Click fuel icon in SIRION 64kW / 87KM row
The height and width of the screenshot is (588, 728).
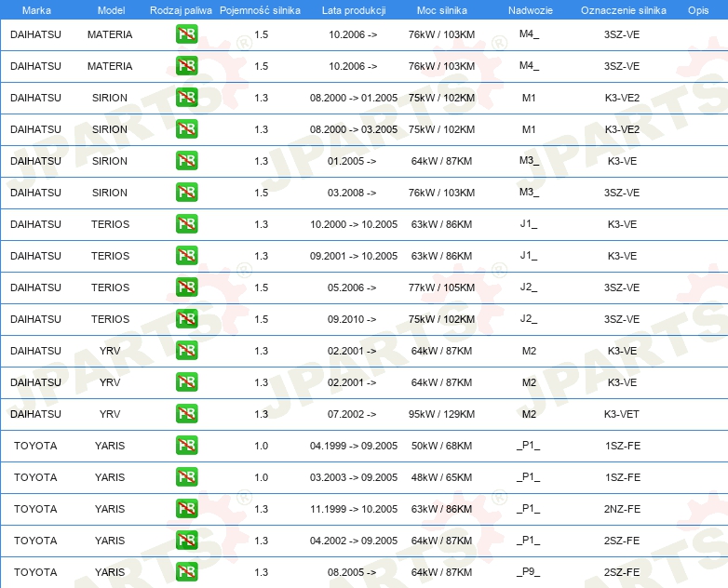coord(186,161)
